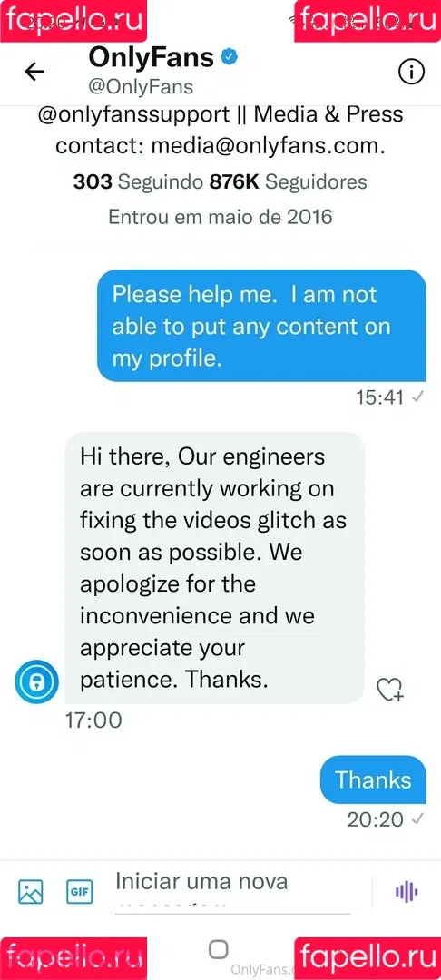The height and width of the screenshot is (980, 441).
Task: Tap the 'Thanks' sent message bubble
Action: [374, 780]
